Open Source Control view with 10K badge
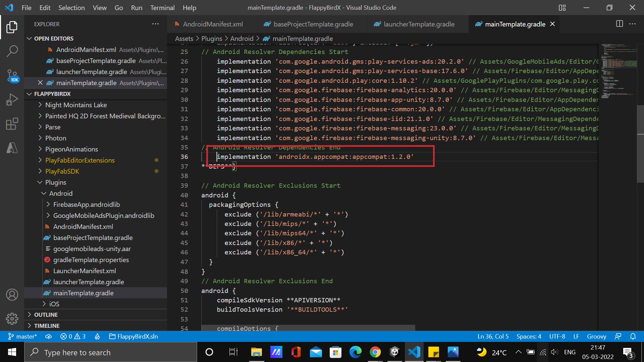The image size is (644, 362). (x=12, y=76)
